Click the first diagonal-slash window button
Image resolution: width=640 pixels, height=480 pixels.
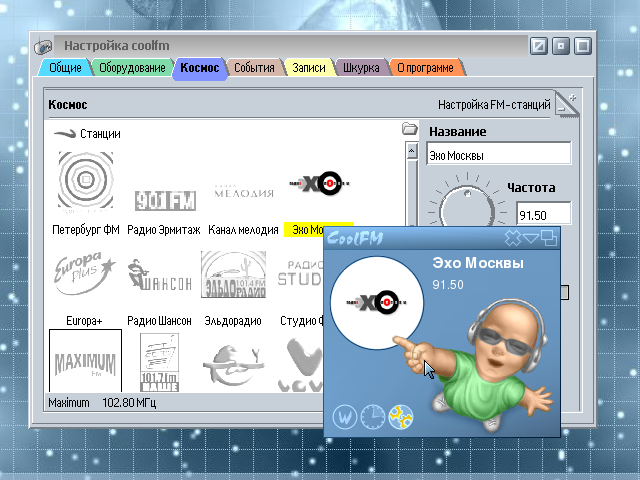[x=539, y=46]
